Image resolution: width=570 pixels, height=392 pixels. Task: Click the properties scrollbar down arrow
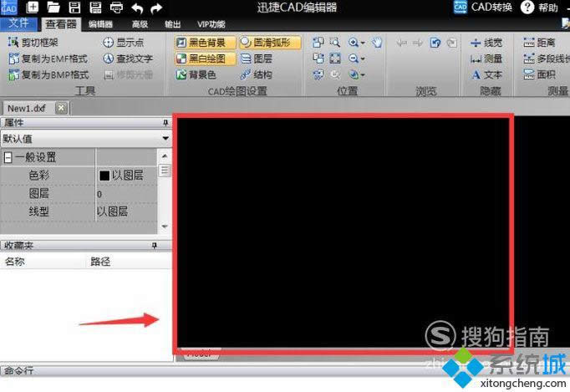[x=165, y=227]
